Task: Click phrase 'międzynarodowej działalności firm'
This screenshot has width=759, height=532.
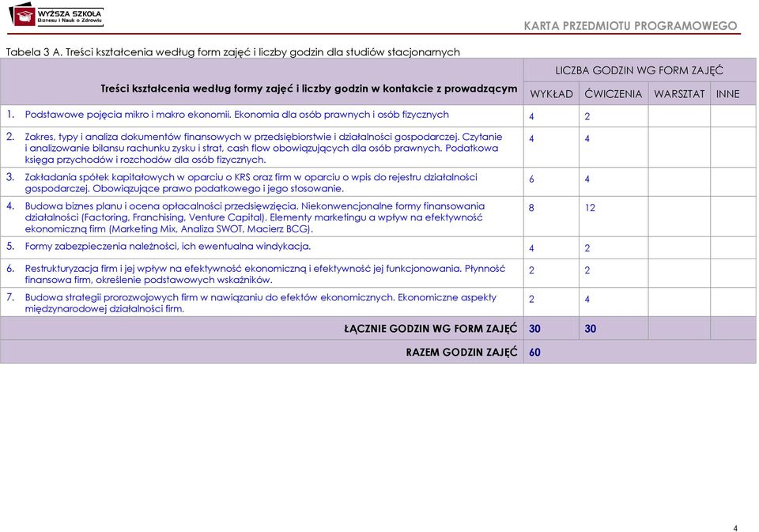Action: 104,309
